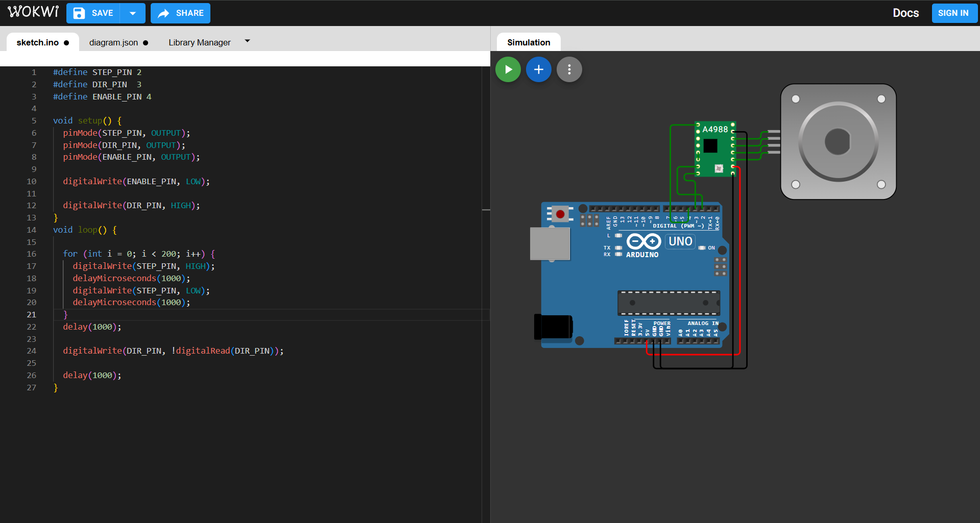
Task: Expand the file tabs dropdown arrow
Action: (248, 41)
